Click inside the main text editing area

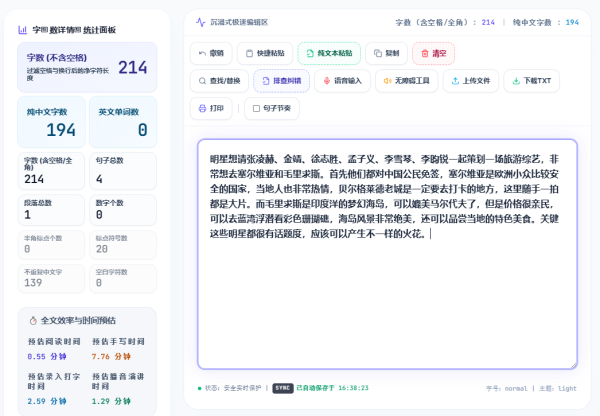pos(387,254)
